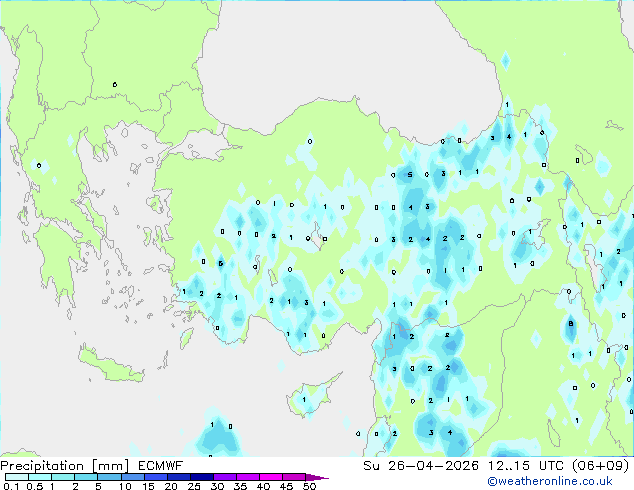Click legend label '50'

pos(309,486)
